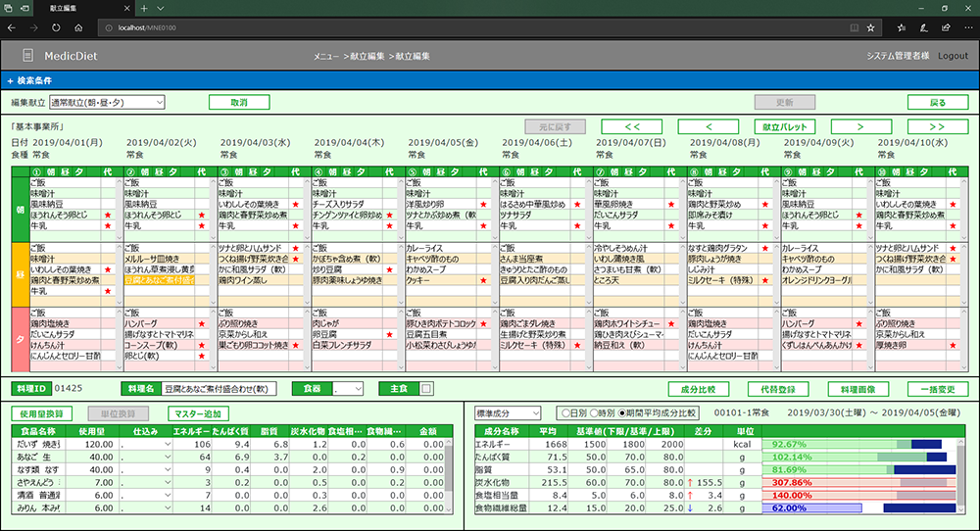
Task: Select the 期間平均成分比較 radio button
Action: pos(622,412)
